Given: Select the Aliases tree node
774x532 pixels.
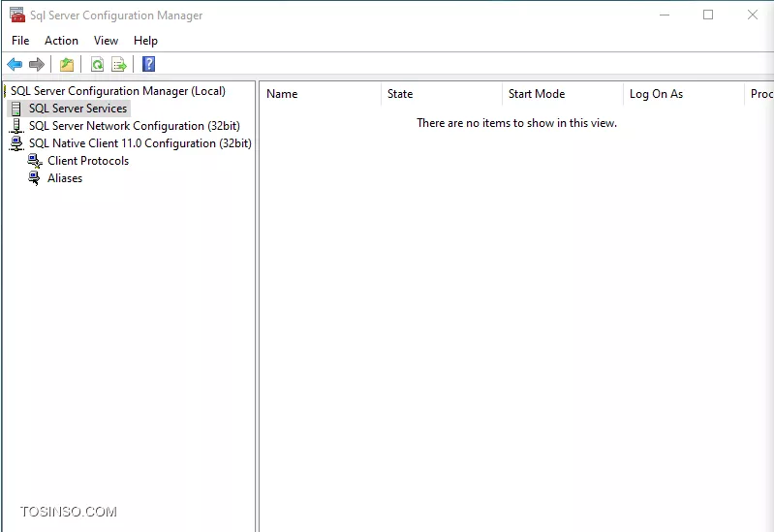Looking at the screenshot, I should point(65,178).
